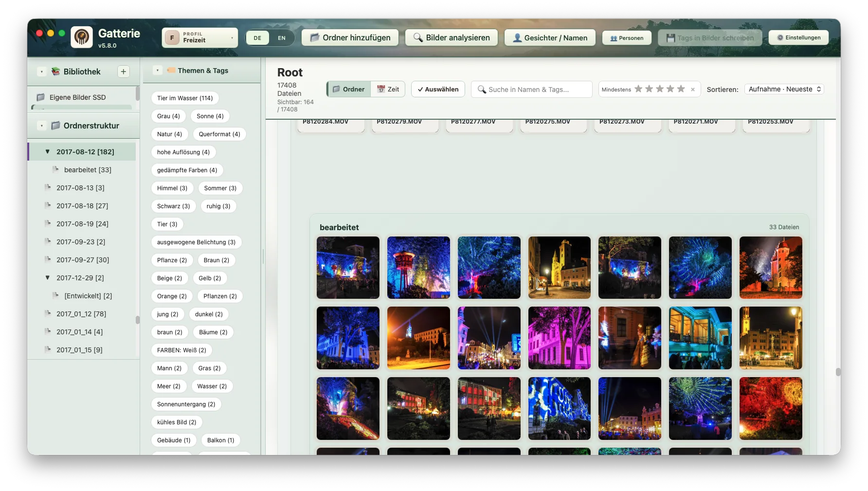Switch language to DE

pos(257,38)
